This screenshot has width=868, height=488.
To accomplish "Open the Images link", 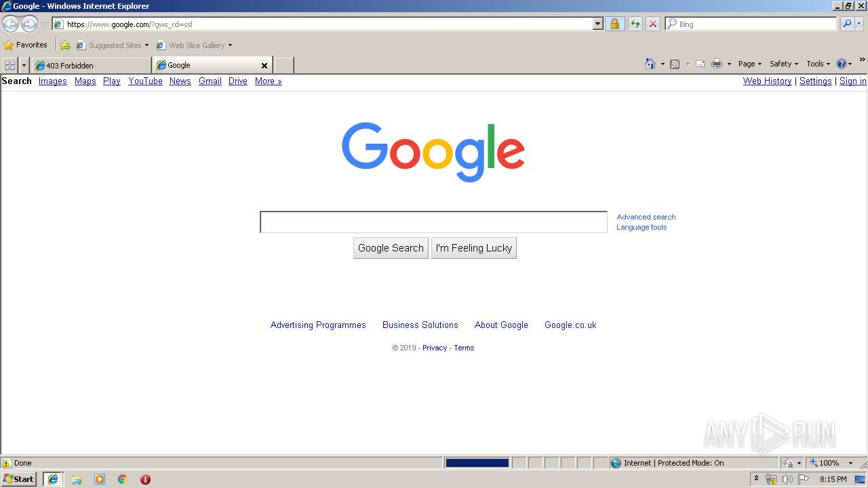I will (x=52, y=81).
